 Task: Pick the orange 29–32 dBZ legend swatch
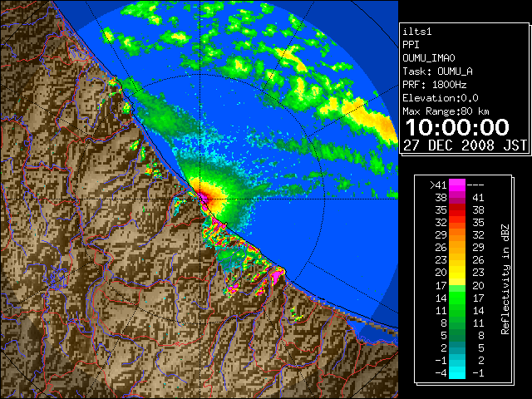[x=457, y=235]
